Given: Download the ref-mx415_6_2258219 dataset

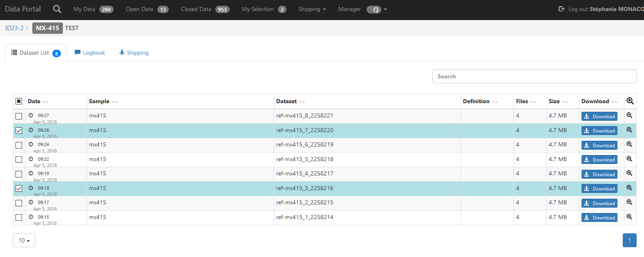Looking at the screenshot, I should pyautogui.click(x=599, y=145).
